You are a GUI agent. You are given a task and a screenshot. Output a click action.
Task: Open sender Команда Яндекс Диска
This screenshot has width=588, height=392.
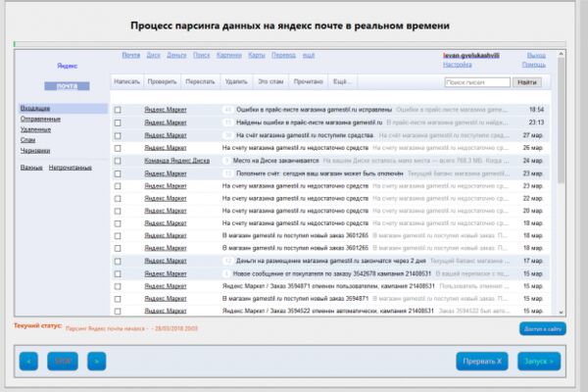coord(177,161)
